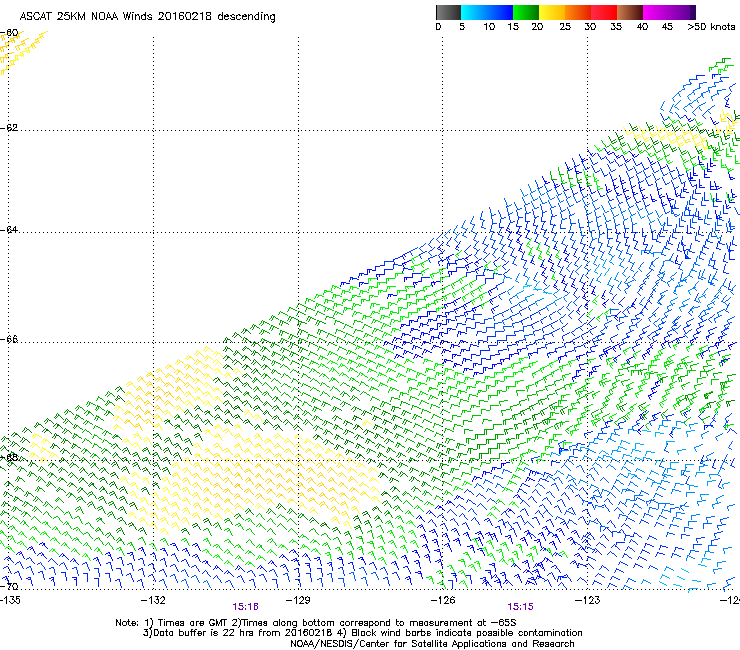The width and height of the screenshot is (740, 650).
Task: Click the latitude label '-68'
Action: pyautogui.click(x=9, y=457)
